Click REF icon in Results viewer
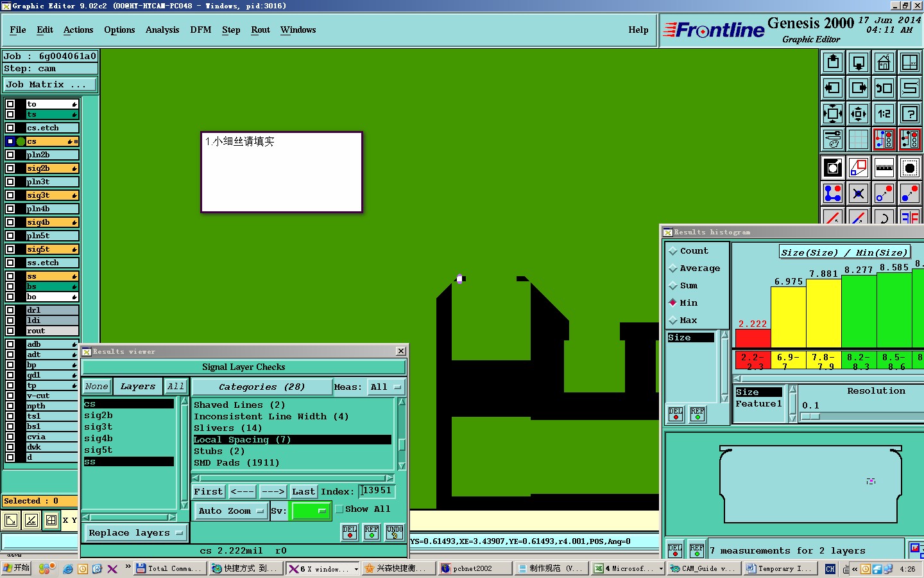Viewport: 924px width, 578px height. pos(372,532)
